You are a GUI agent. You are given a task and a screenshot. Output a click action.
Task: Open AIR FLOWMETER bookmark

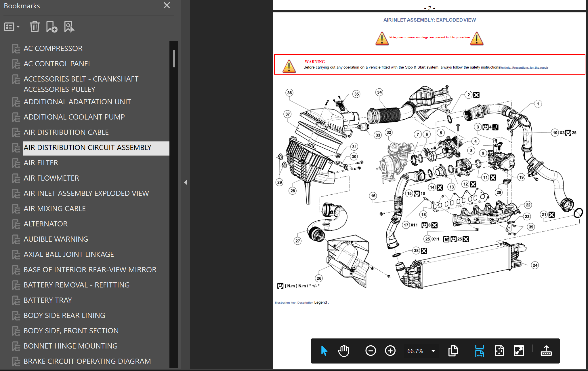point(51,178)
